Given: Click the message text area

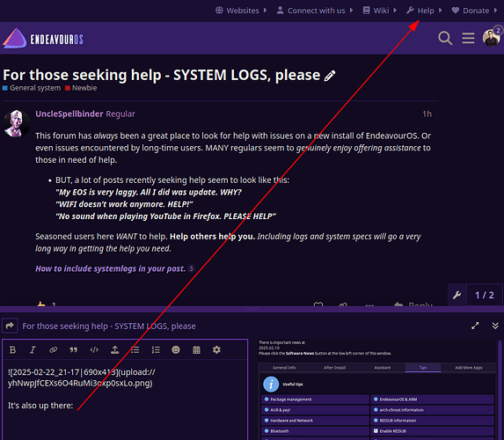Looking at the screenshot, I should (x=125, y=400).
